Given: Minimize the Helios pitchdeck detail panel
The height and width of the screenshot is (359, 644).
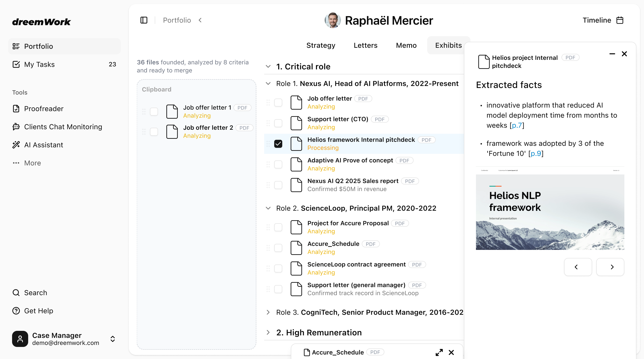Looking at the screenshot, I should (x=612, y=54).
